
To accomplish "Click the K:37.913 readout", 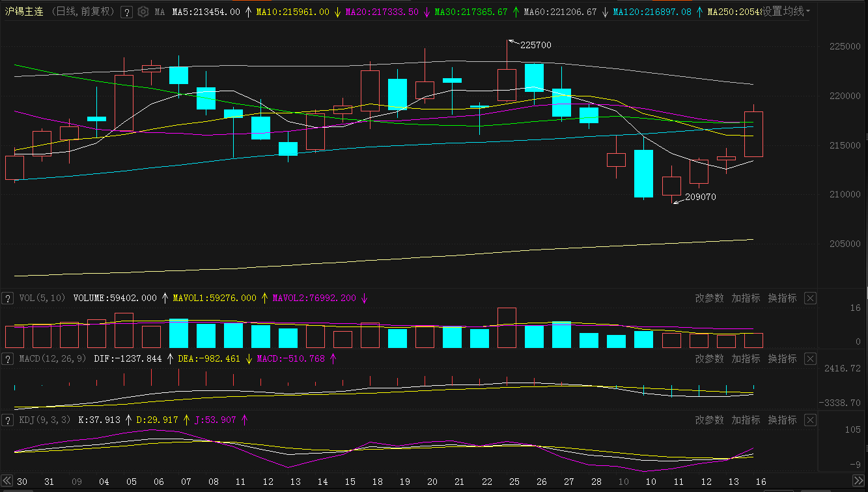I will [x=99, y=420].
